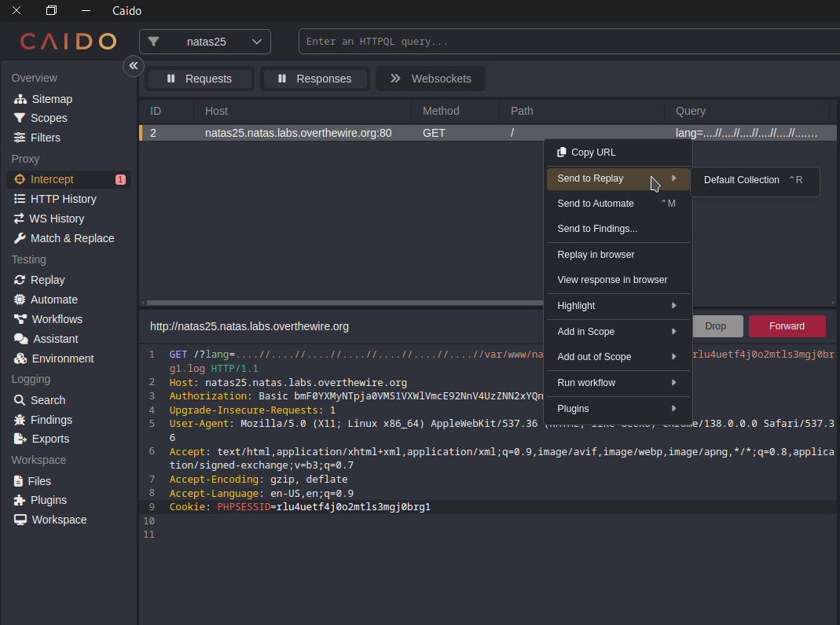The width and height of the screenshot is (840, 625).
Task: Click the Match & Replace wrench icon
Action: coord(20,238)
